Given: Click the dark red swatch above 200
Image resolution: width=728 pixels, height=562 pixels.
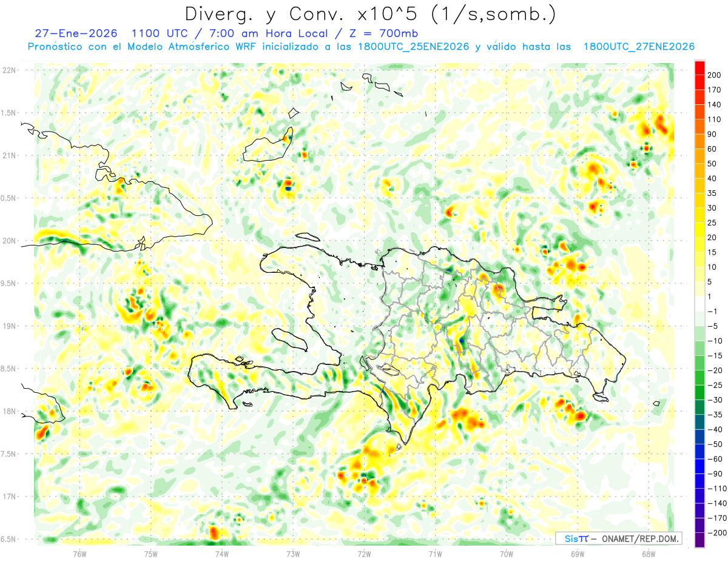Looking at the screenshot, I should coord(699,68).
